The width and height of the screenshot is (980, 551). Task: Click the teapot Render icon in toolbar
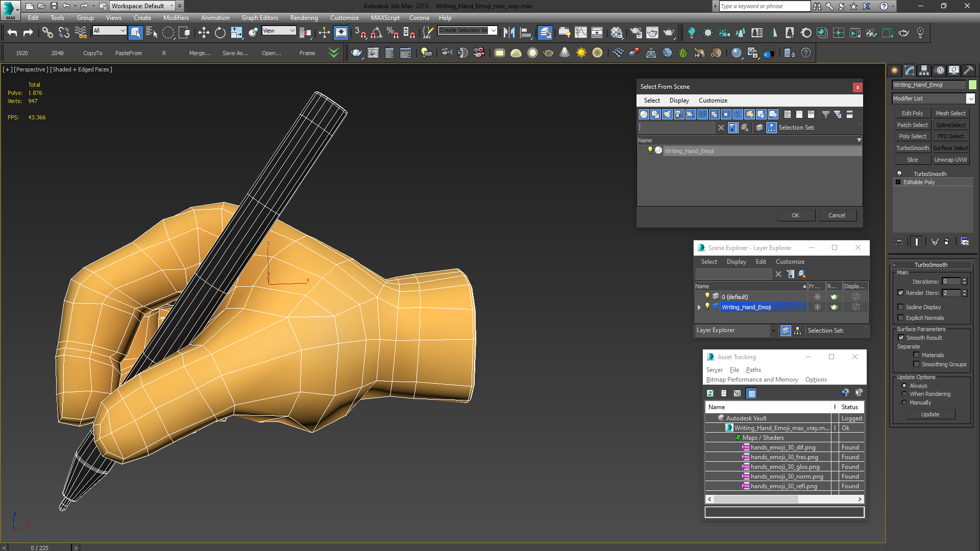pyautogui.click(x=669, y=33)
